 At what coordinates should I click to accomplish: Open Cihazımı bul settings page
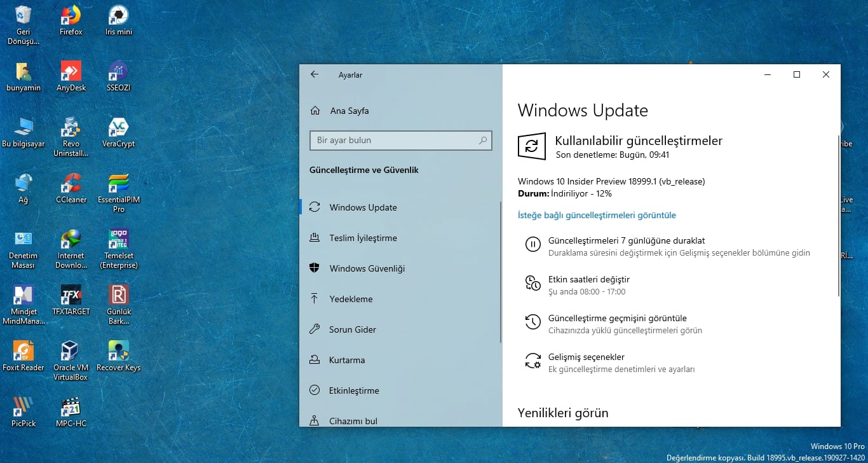pyautogui.click(x=401, y=420)
